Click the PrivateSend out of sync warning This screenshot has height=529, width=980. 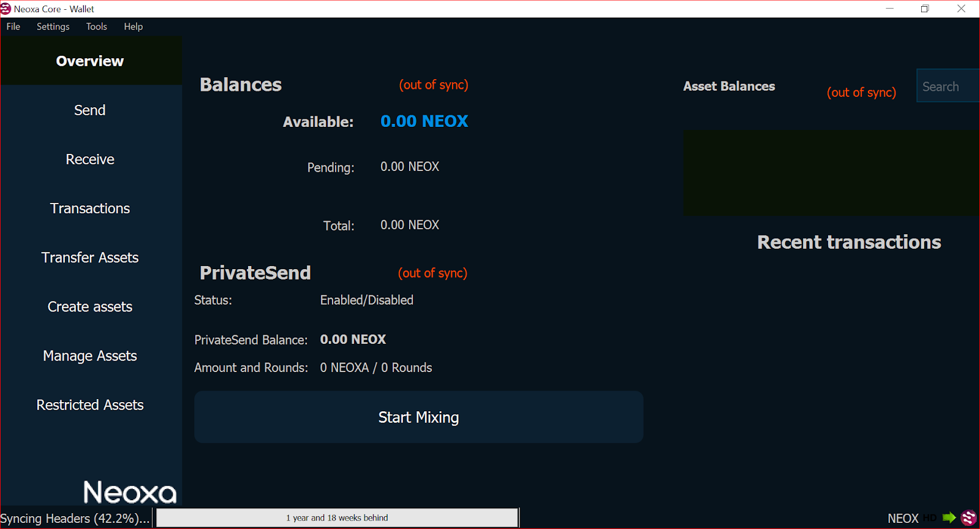432,273
